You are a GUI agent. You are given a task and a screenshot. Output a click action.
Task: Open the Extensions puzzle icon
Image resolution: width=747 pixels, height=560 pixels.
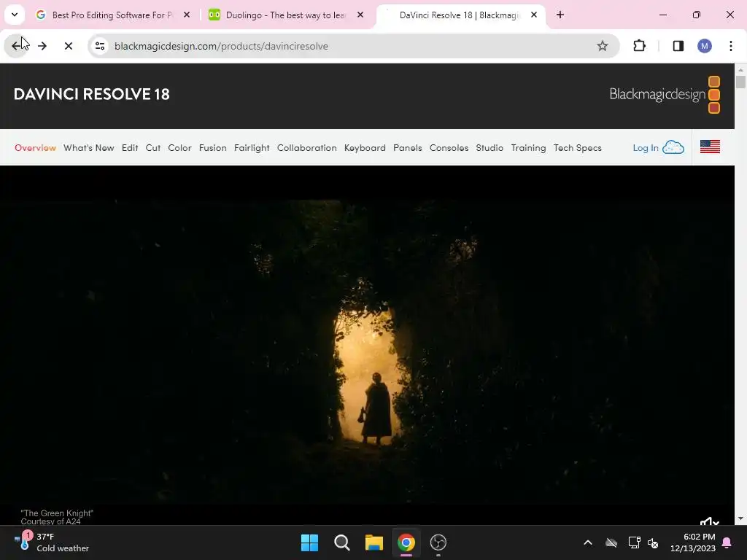(x=639, y=46)
